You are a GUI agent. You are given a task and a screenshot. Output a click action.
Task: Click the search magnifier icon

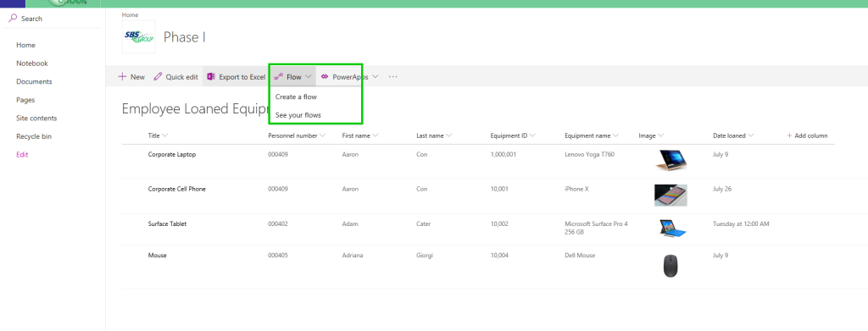tap(14, 19)
